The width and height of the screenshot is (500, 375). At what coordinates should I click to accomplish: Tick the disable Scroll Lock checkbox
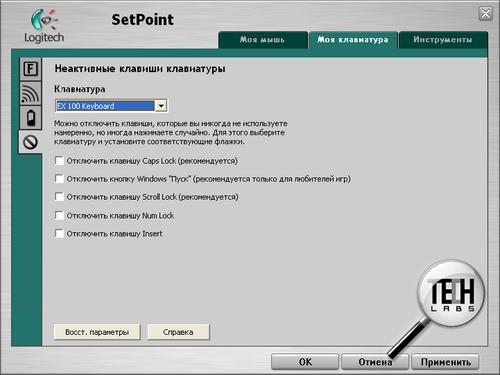pyautogui.click(x=59, y=197)
